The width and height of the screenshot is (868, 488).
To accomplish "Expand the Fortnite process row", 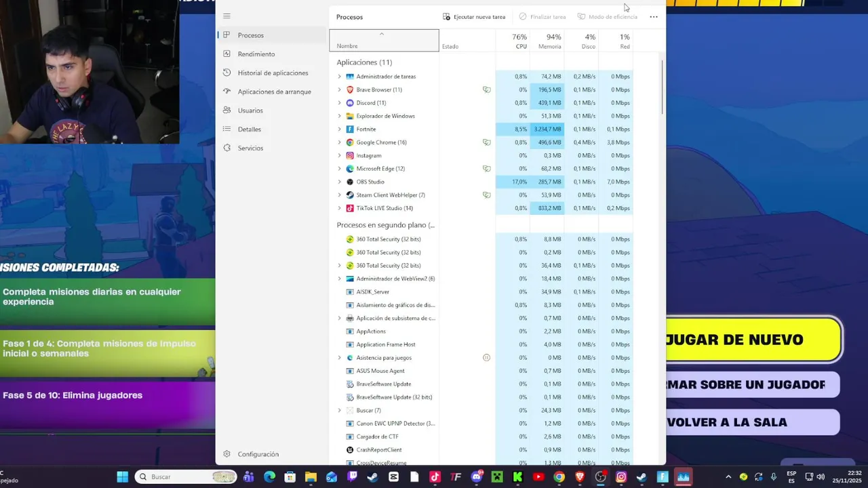I will tap(339, 129).
